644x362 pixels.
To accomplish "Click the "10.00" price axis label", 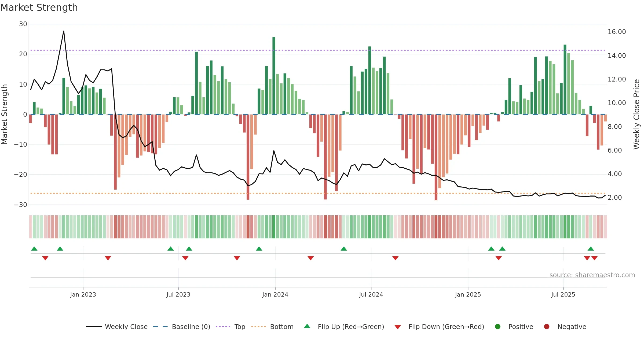I will pos(617,103).
